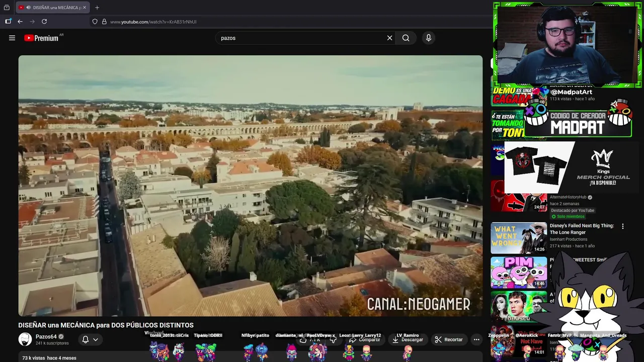Run search with the magnifier button

click(x=406, y=38)
